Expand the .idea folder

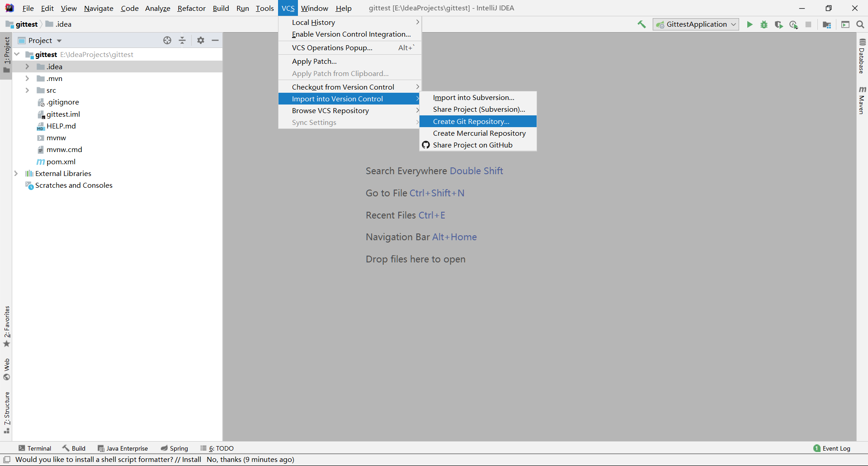(27, 67)
